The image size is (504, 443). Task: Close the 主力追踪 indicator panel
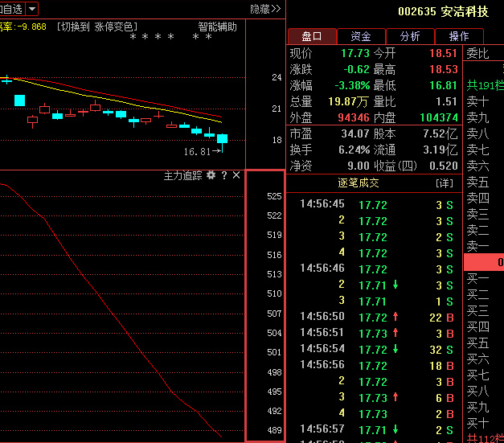coord(236,174)
